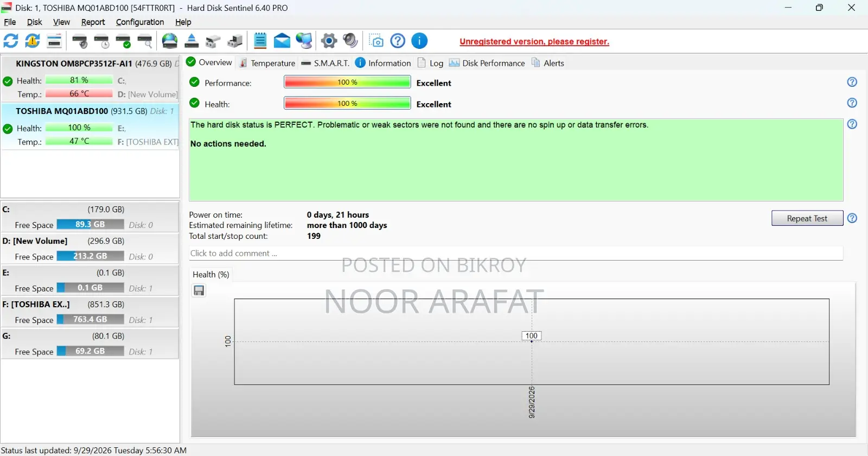The width and height of the screenshot is (868, 456).
Task: Switch to the Temperature tab
Action: coord(267,63)
